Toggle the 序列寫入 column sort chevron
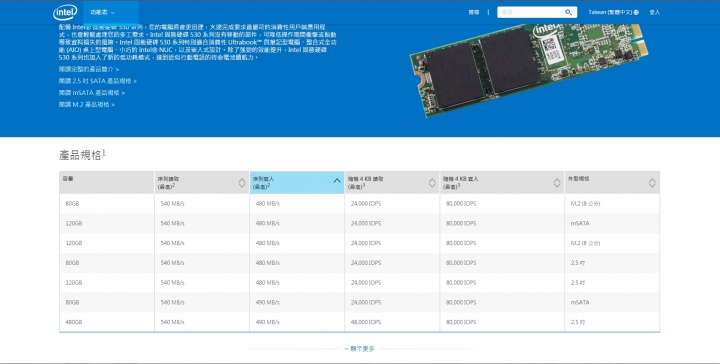720x364 pixels. click(337, 181)
